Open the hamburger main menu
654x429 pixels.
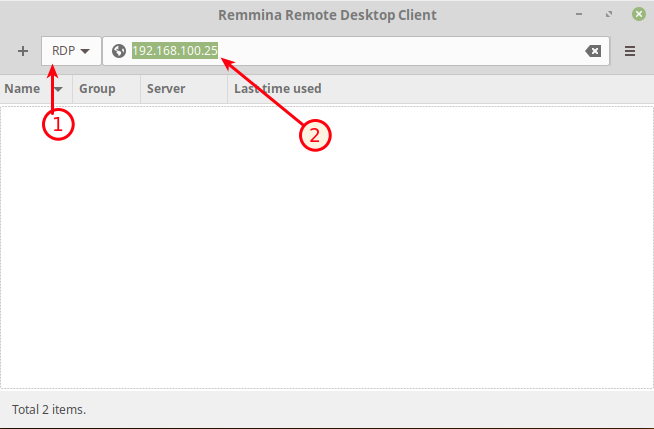pyautogui.click(x=630, y=51)
